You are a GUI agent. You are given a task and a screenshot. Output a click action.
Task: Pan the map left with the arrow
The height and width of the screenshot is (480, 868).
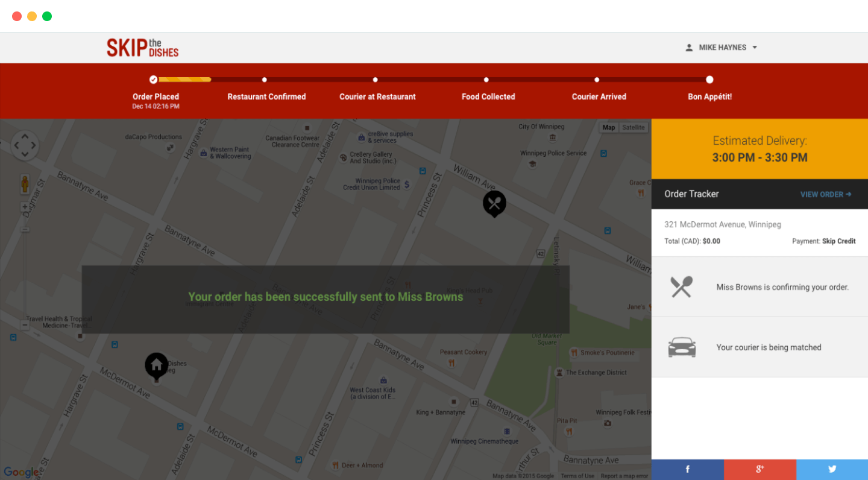pos(16,145)
